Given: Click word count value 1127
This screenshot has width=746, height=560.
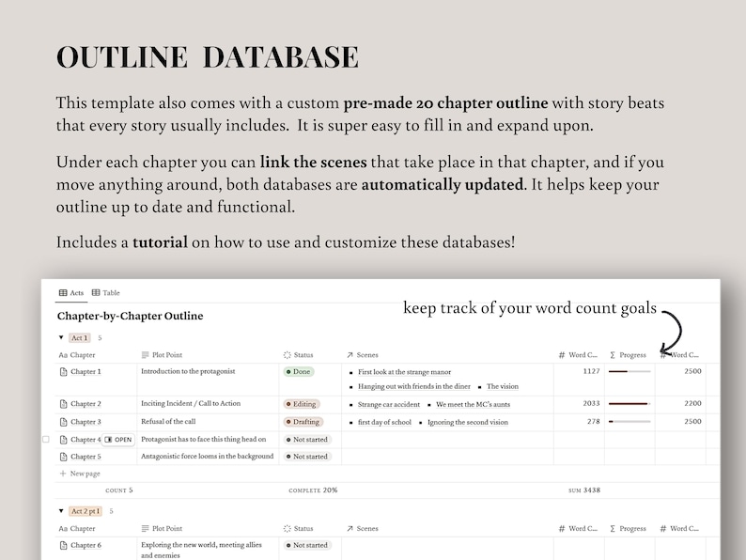Looking at the screenshot, I should point(591,371).
